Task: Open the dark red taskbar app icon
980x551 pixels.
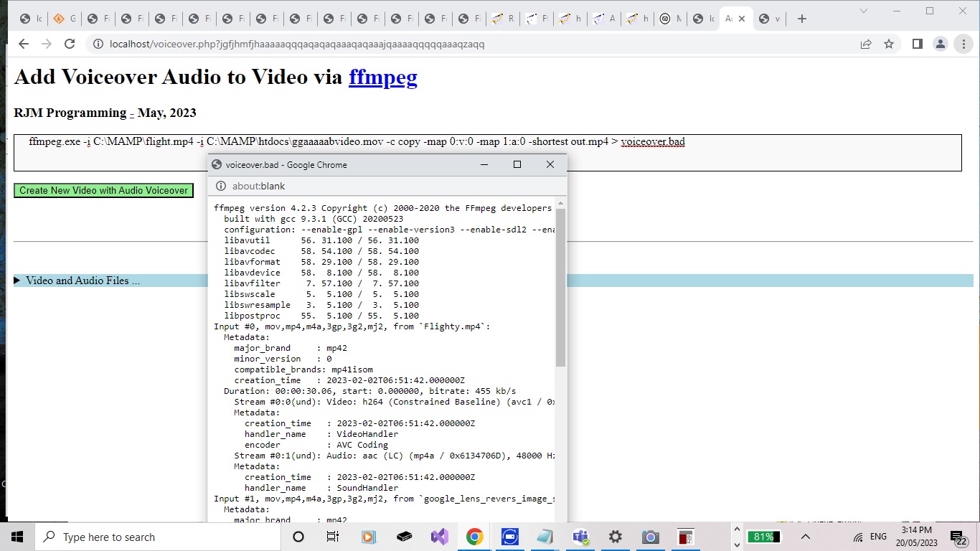Action: click(685, 537)
